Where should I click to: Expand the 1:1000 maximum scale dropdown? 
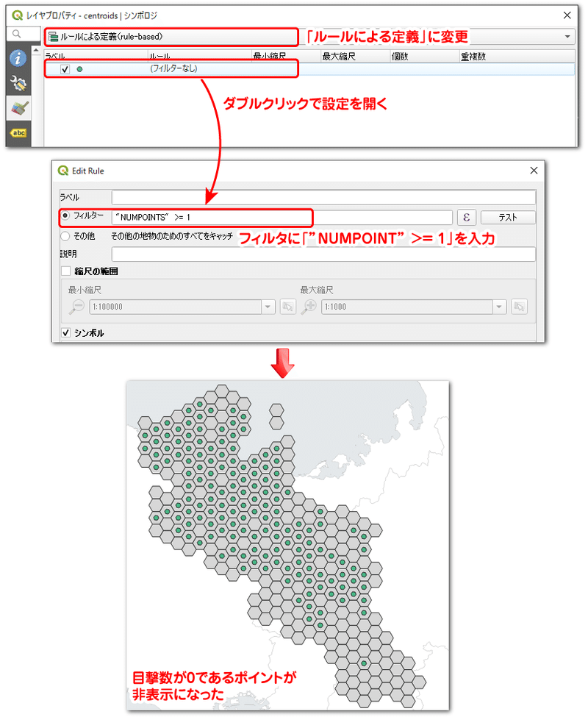(499, 307)
